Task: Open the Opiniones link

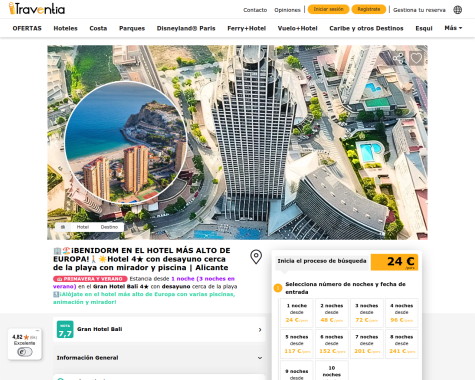Action: tap(287, 10)
